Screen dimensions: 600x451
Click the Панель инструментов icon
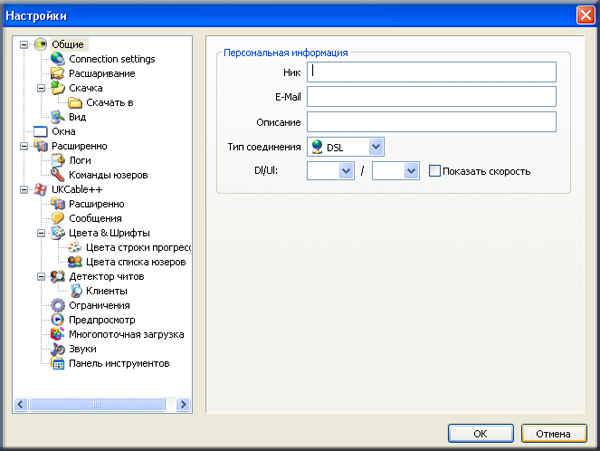[x=58, y=363]
